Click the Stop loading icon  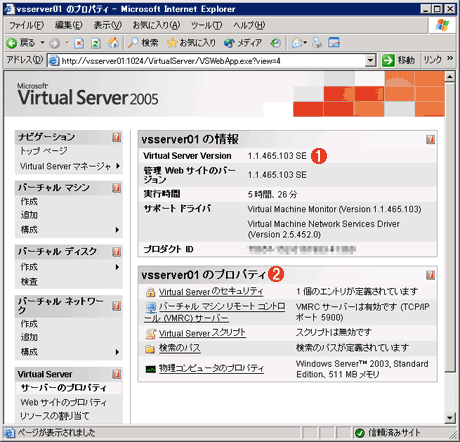coord(79,43)
